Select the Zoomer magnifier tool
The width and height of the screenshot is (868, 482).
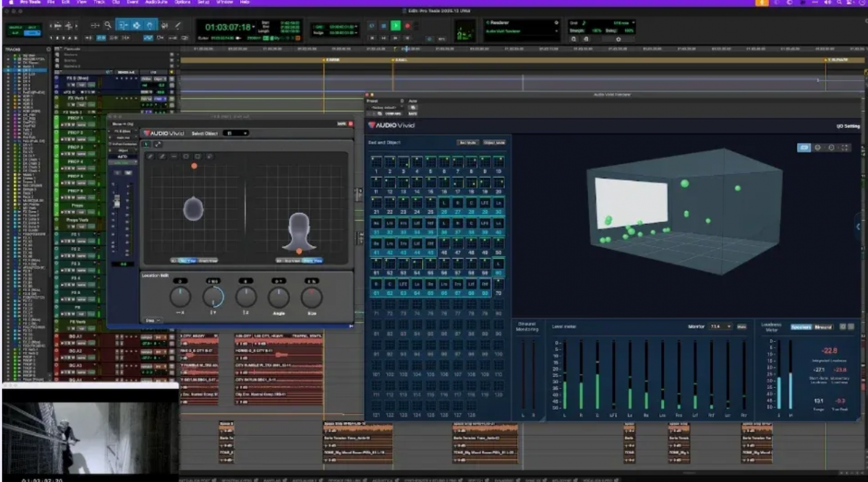108,25
